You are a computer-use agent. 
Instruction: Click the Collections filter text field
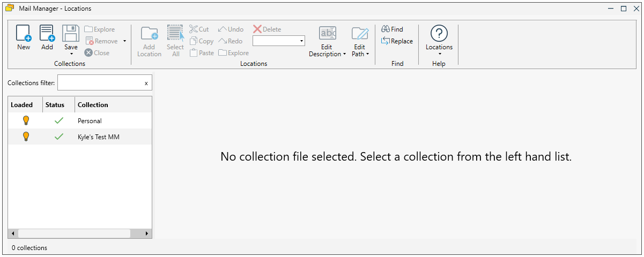(100, 83)
